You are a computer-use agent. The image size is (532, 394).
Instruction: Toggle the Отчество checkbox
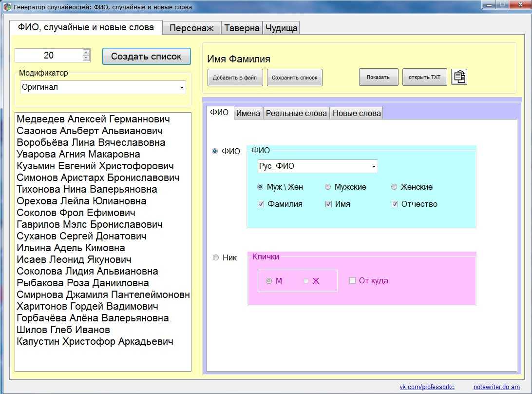[395, 204]
